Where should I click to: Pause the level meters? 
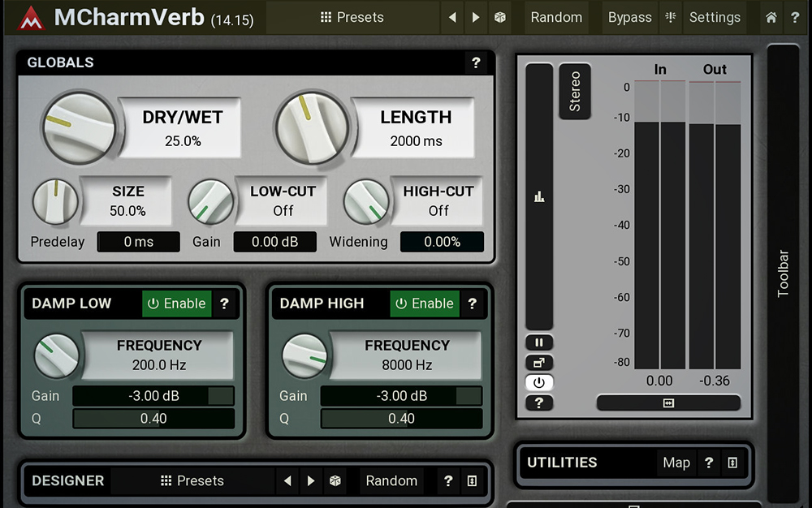coord(540,342)
